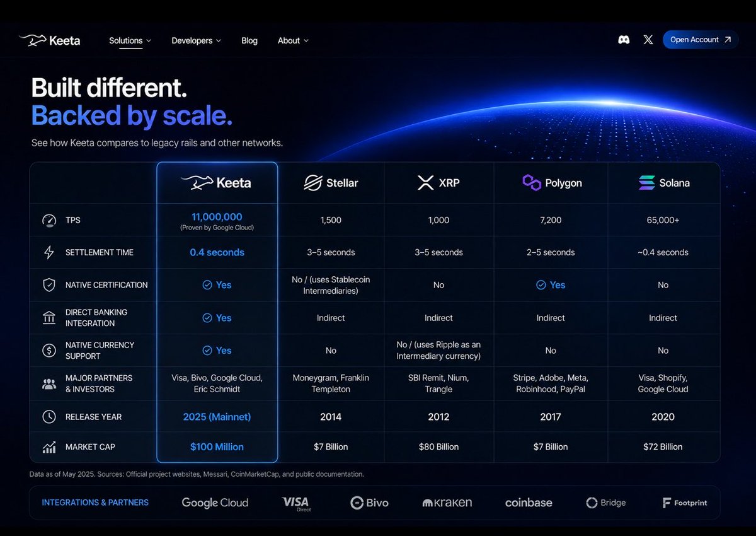Expand the Solutions dropdown menu
The width and height of the screenshot is (756, 536).
130,40
